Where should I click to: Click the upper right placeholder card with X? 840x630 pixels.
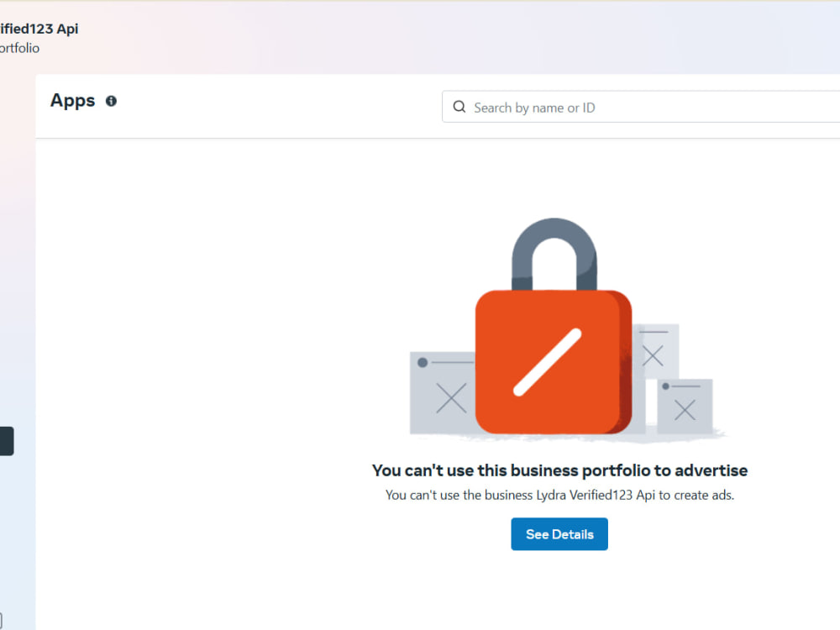(x=656, y=351)
